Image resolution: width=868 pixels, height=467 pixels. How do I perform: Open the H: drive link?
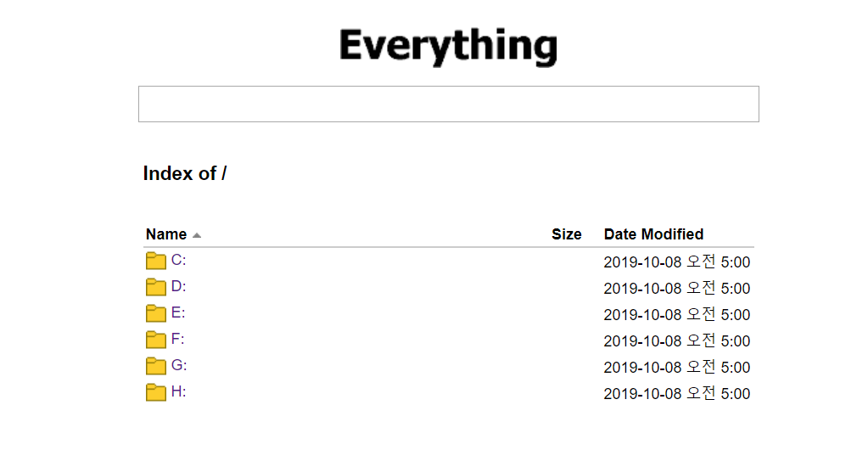pyautogui.click(x=178, y=391)
